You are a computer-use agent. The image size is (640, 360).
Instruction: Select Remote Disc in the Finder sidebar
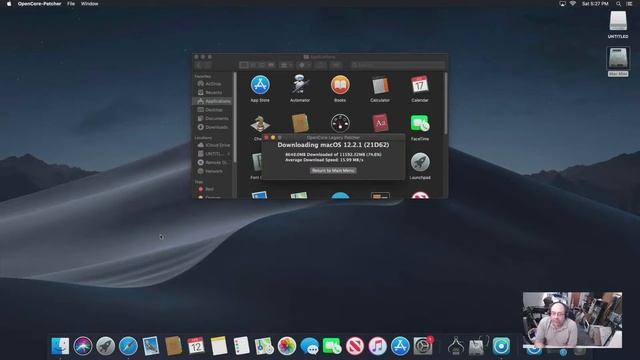(x=213, y=162)
